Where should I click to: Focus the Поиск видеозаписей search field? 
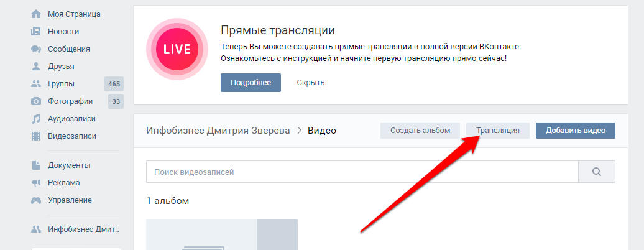(x=362, y=172)
